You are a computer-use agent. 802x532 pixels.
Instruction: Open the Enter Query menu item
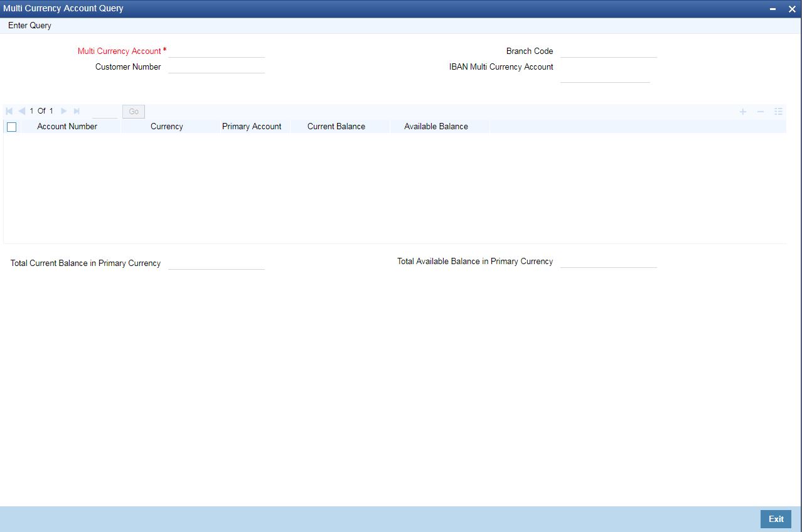tap(30, 26)
